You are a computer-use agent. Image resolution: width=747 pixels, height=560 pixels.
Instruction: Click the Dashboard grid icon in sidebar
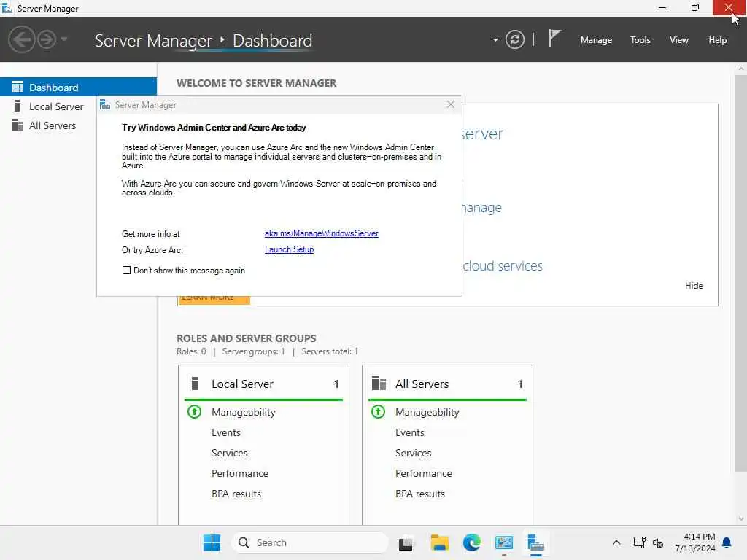tap(18, 87)
